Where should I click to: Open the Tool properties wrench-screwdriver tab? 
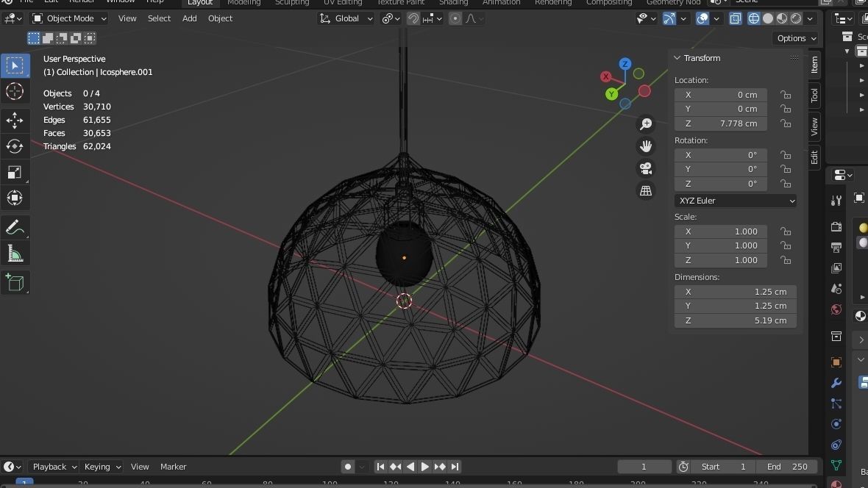[x=836, y=201]
